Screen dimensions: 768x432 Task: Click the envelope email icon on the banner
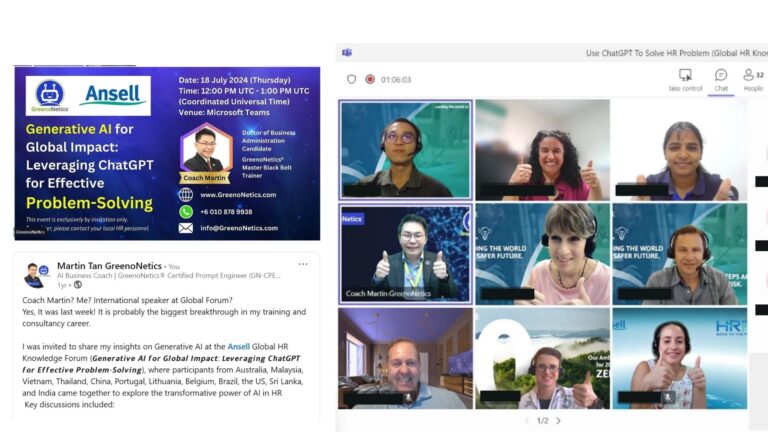pos(186,228)
